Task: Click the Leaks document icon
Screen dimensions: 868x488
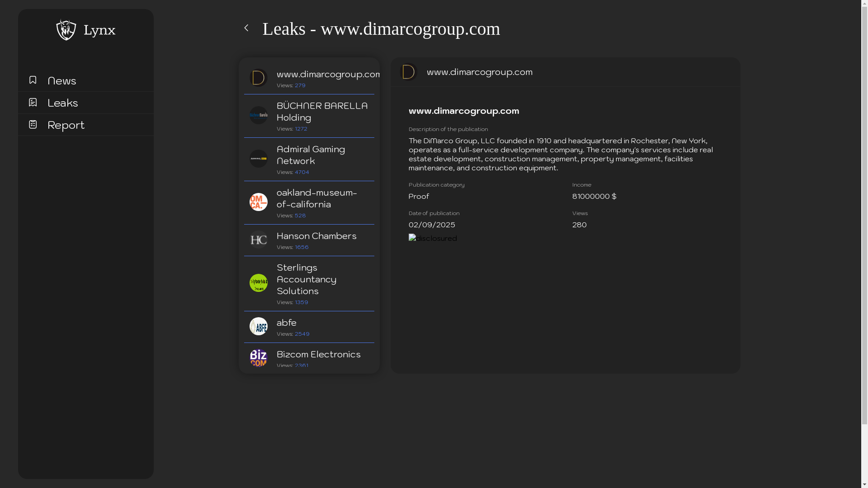Action: (33, 103)
